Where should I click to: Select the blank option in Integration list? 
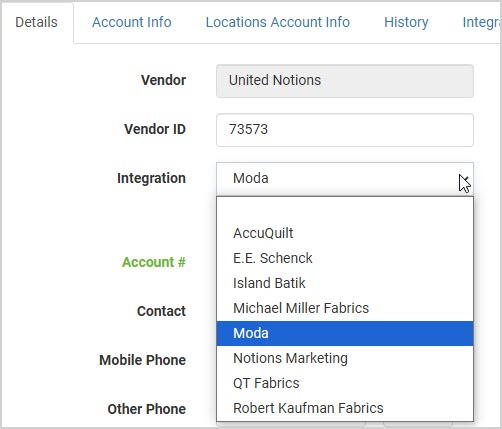click(x=345, y=209)
